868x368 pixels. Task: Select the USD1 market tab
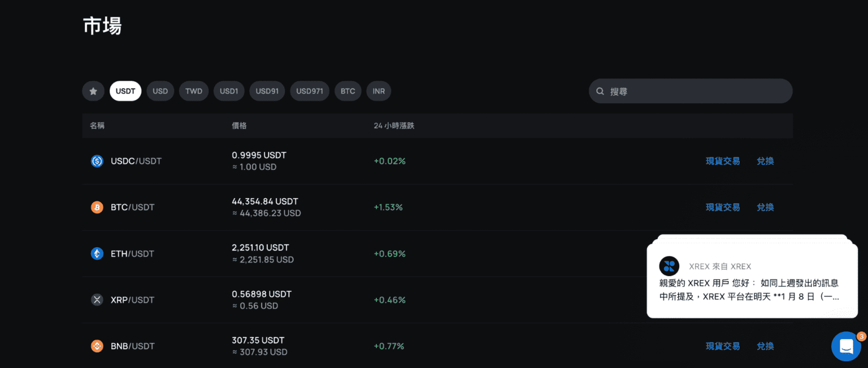click(x=229, y=91)
